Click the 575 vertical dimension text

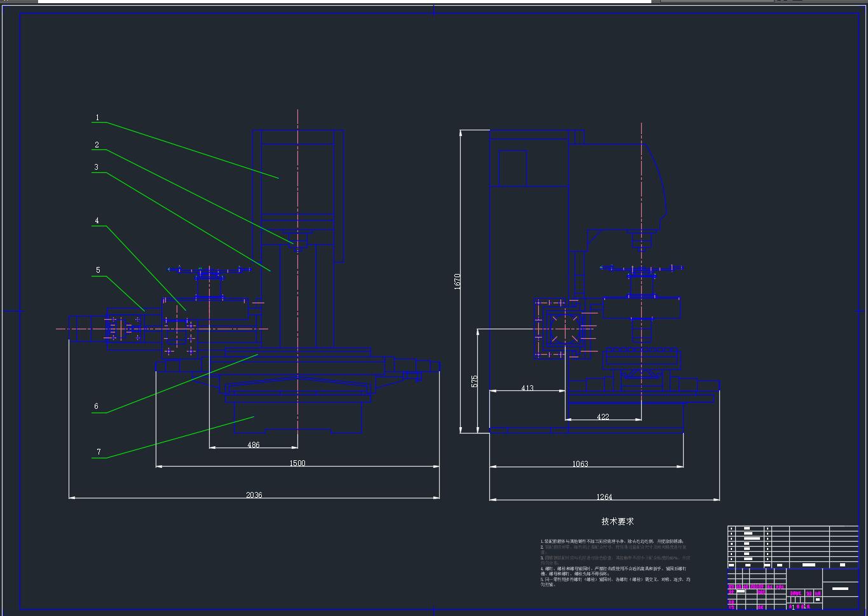[475, 381]
